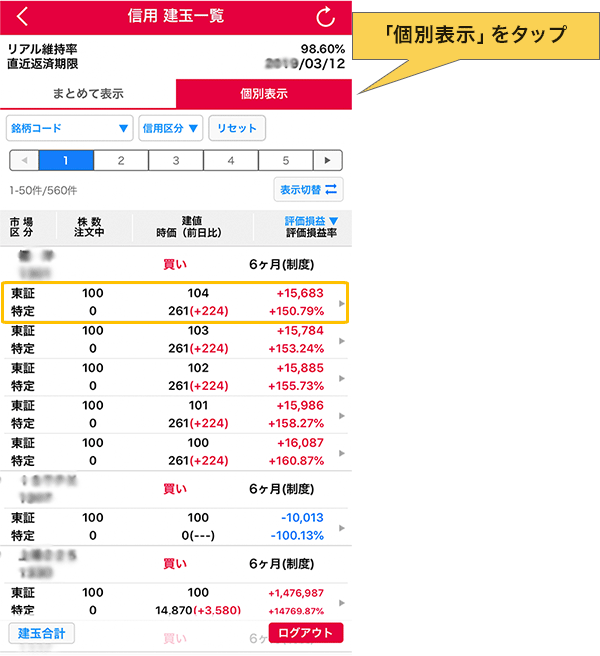Viewport: 600px width, 656px height.
Task: Click the +150.79% profit rate value
Action: pos(296,311)
